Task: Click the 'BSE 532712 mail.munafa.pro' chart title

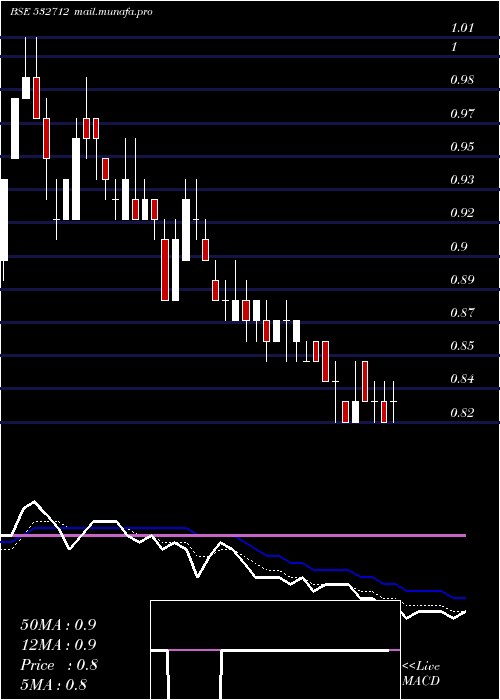Action: tap(81, 12)
